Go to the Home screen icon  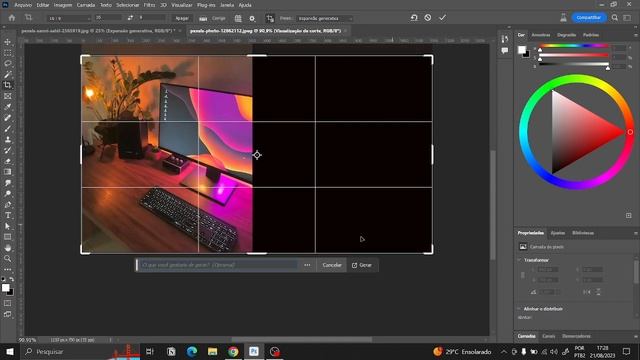(x=12, y=18)
